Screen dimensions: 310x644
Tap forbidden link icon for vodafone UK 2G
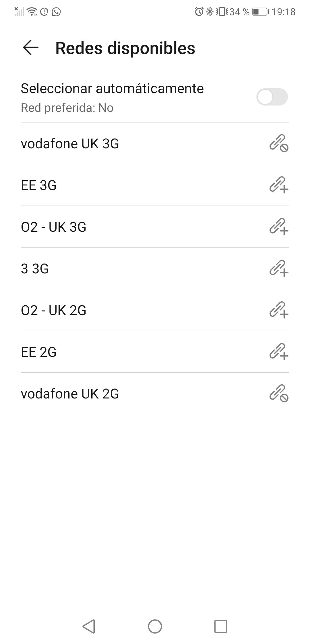tap(278, 393)
